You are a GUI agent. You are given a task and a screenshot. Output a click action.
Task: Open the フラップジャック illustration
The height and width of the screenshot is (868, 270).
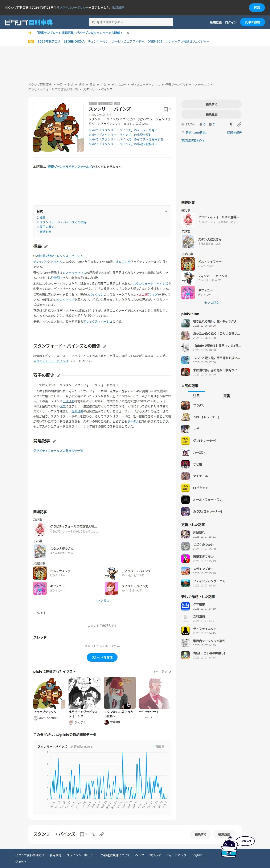tap(49, 692)
